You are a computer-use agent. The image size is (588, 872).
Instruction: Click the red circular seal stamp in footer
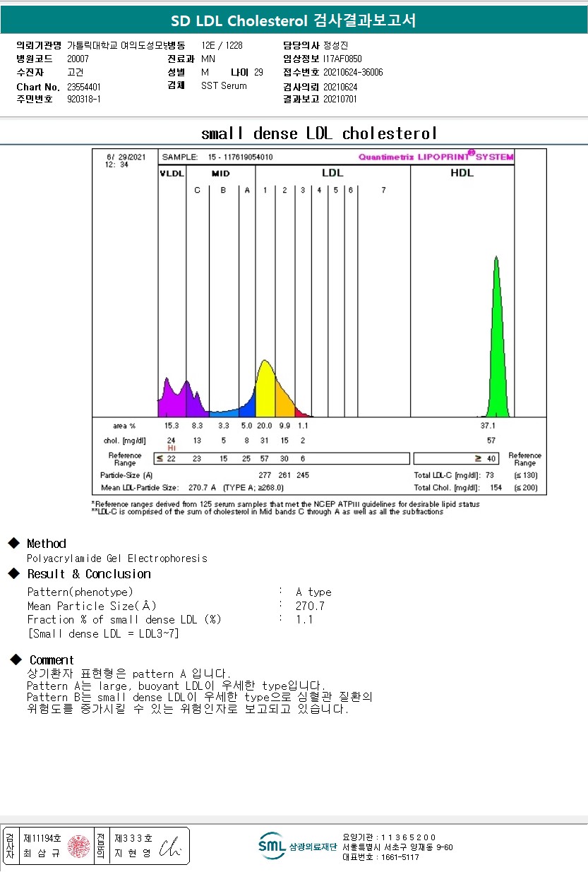(x=78, y=846)
